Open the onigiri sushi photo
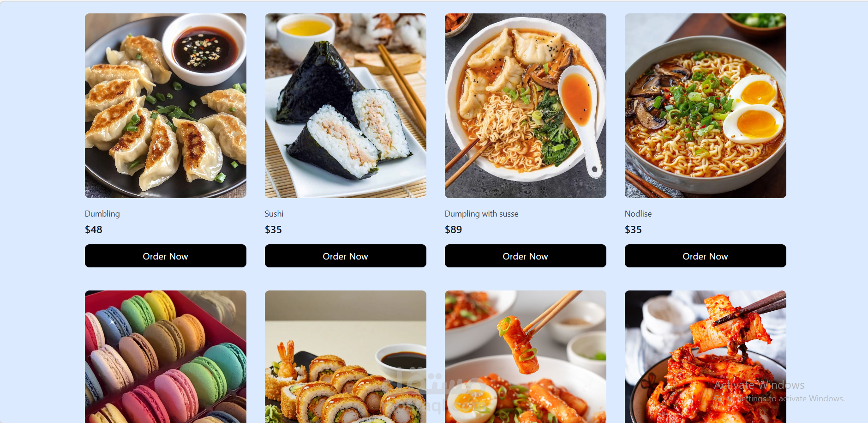The image size is (868, 423). tap(345, 106)
